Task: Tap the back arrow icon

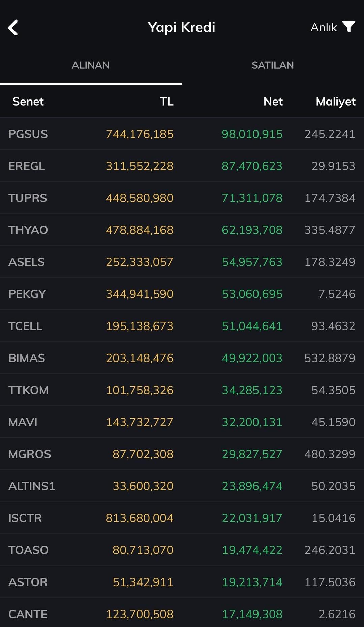Action: coord(13,27)
